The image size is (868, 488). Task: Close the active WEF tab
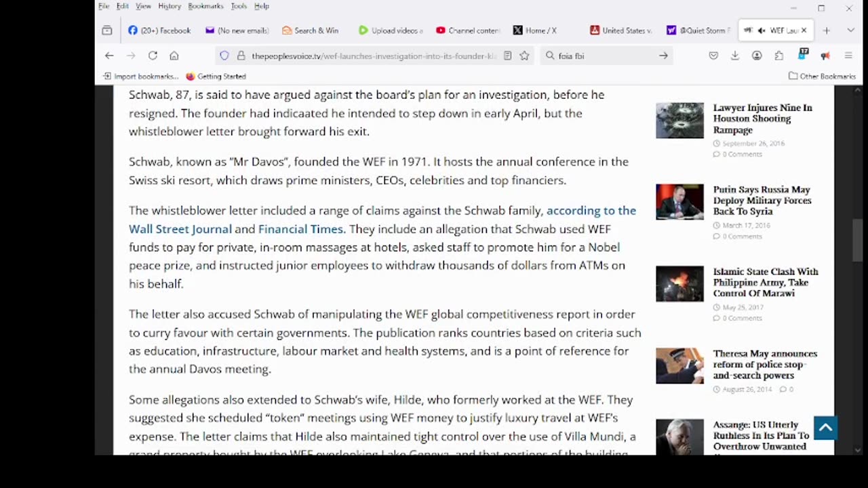pos(804,30)
